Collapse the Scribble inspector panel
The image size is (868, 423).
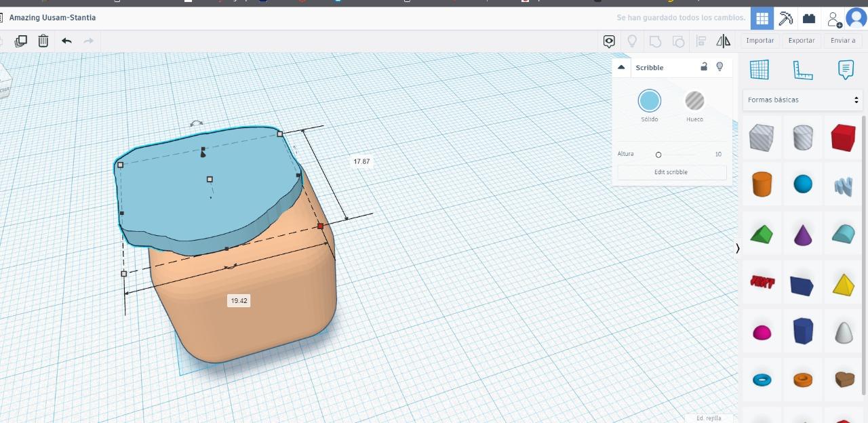621,67
